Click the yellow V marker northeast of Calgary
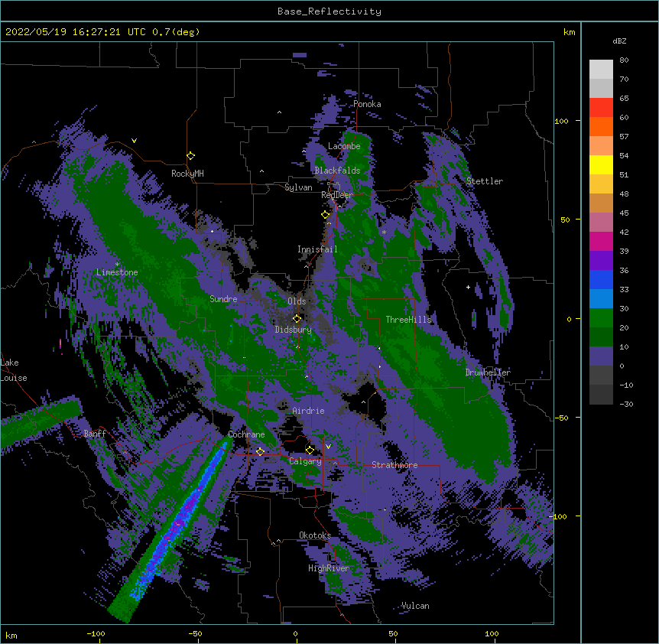 (x=328, y=447)
